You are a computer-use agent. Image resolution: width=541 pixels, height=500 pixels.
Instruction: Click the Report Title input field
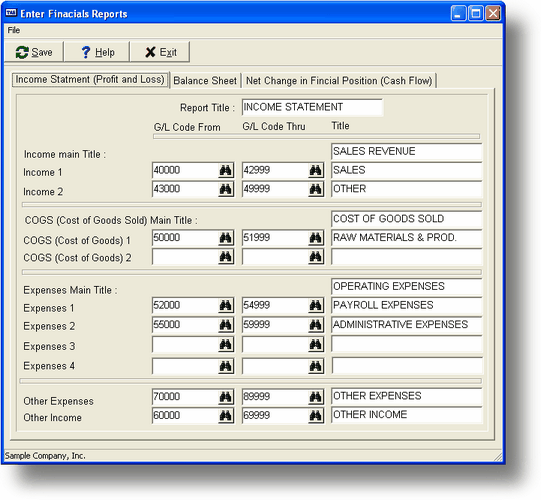312,107
